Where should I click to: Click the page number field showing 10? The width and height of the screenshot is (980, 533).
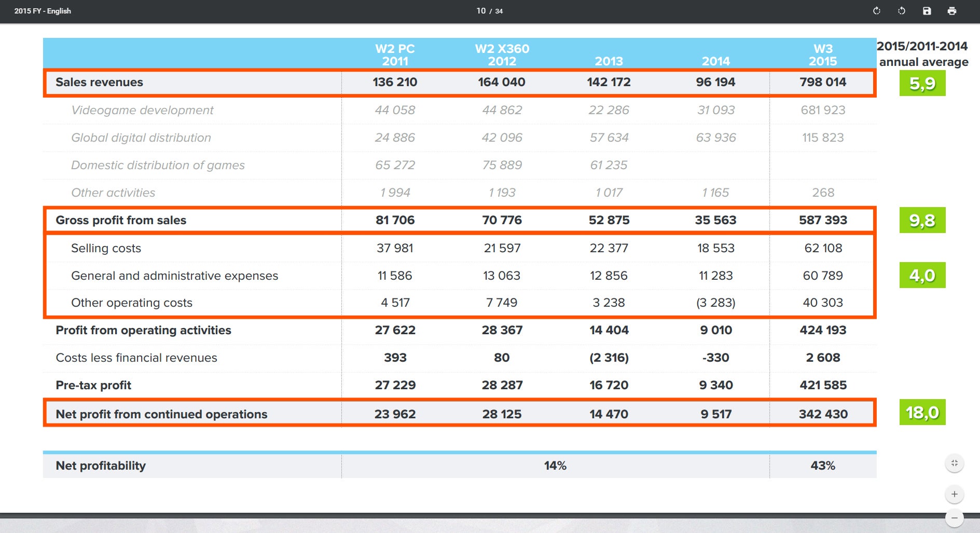pos(481,11)
